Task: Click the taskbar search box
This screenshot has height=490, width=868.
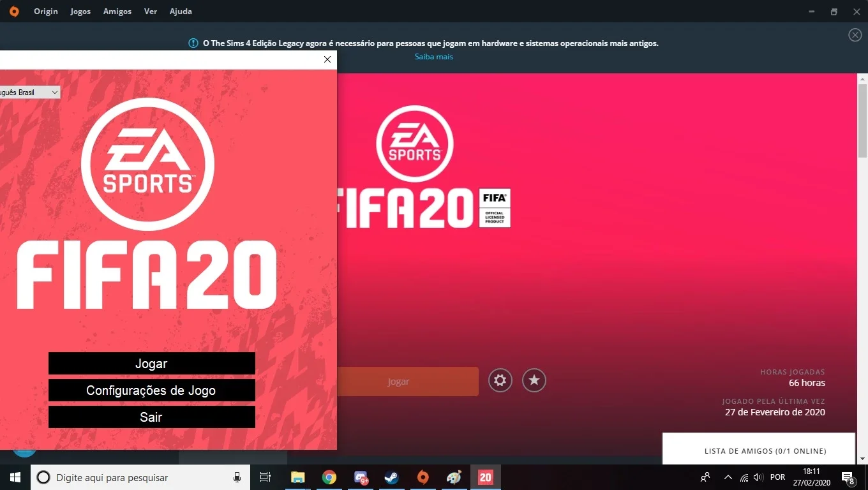Action: 140,477
